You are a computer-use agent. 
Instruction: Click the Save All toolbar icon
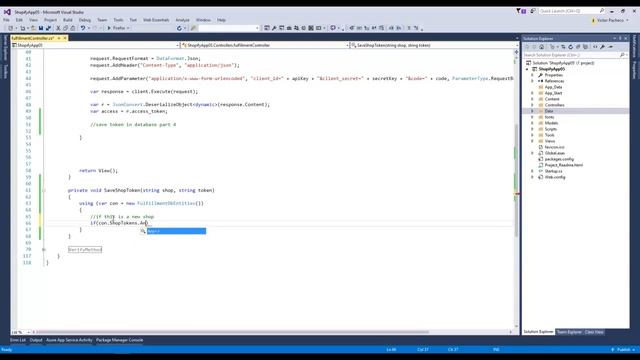[x=48, y=28]
